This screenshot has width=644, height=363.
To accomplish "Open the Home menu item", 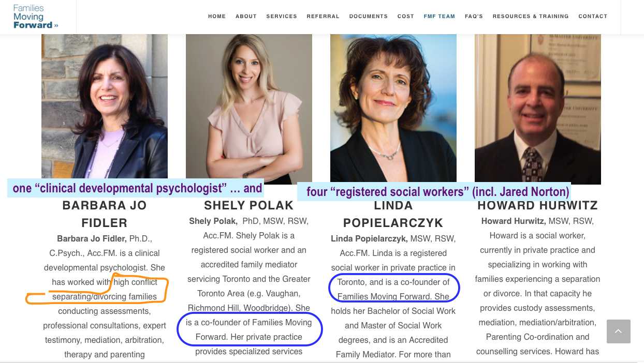I will (217, 17).
